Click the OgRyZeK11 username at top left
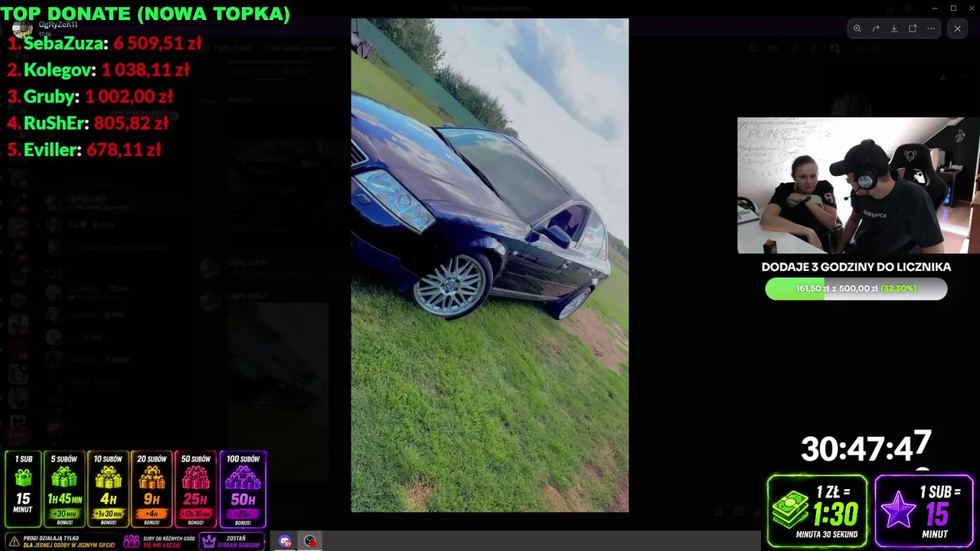 (x=57, y=24)
